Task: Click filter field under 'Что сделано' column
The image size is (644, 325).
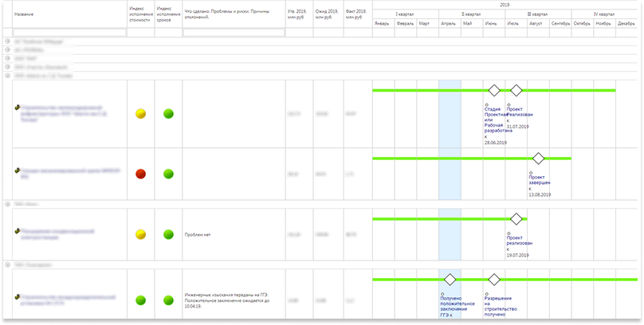Action: click(234, 33)
